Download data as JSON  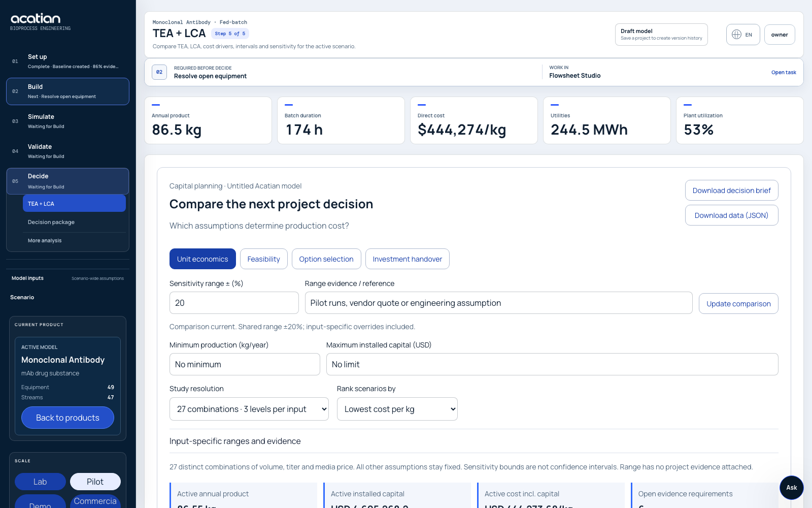731,215
